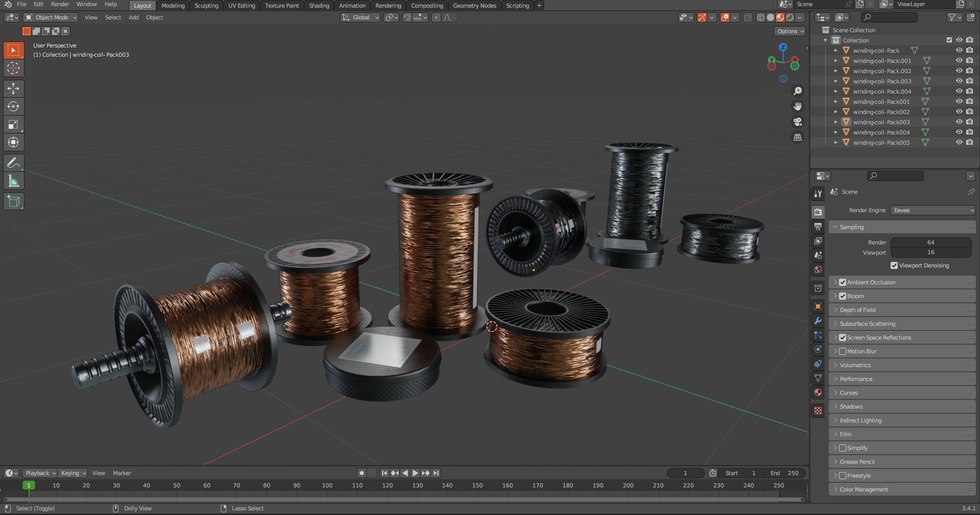The width and height of the screenshot is (980, 515).
Task: Click the pan view hand icon
Action: 797,106
